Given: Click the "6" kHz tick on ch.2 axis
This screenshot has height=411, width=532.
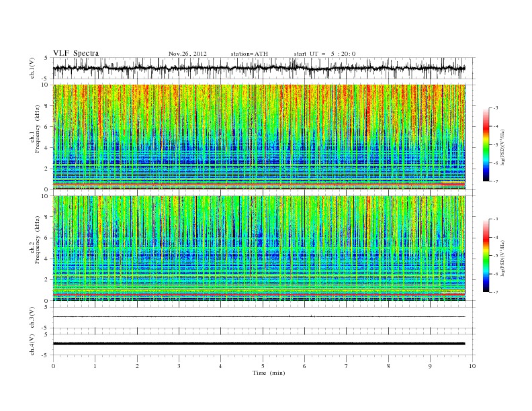Looking at the screenshot, I should point(47,238).
